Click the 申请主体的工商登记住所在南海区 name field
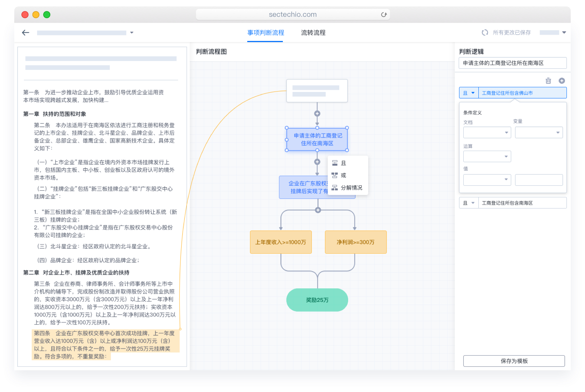This screenshot has height=392, width=585. coord(512,63)
